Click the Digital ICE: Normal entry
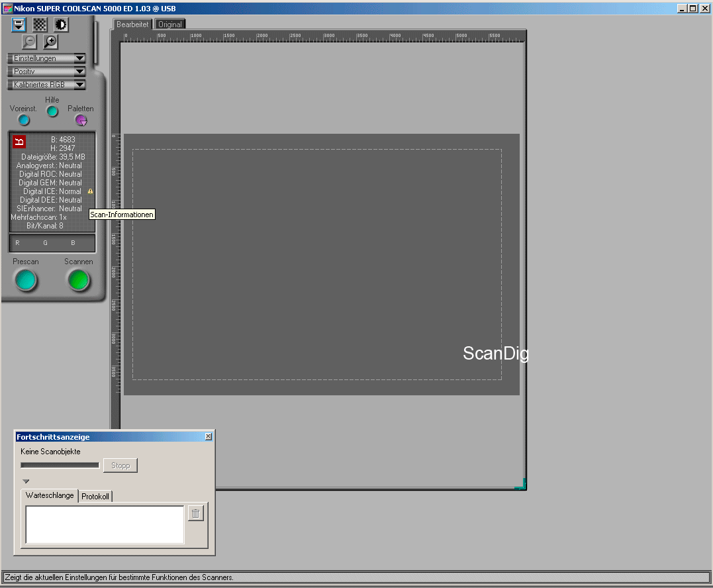The image size is (713, 588). (x=52, y=191)
